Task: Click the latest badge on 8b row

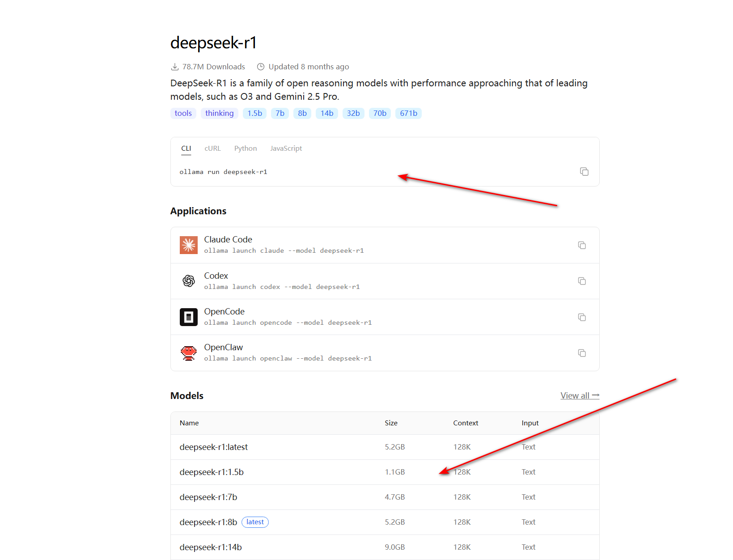Action: tap(255, 522)
